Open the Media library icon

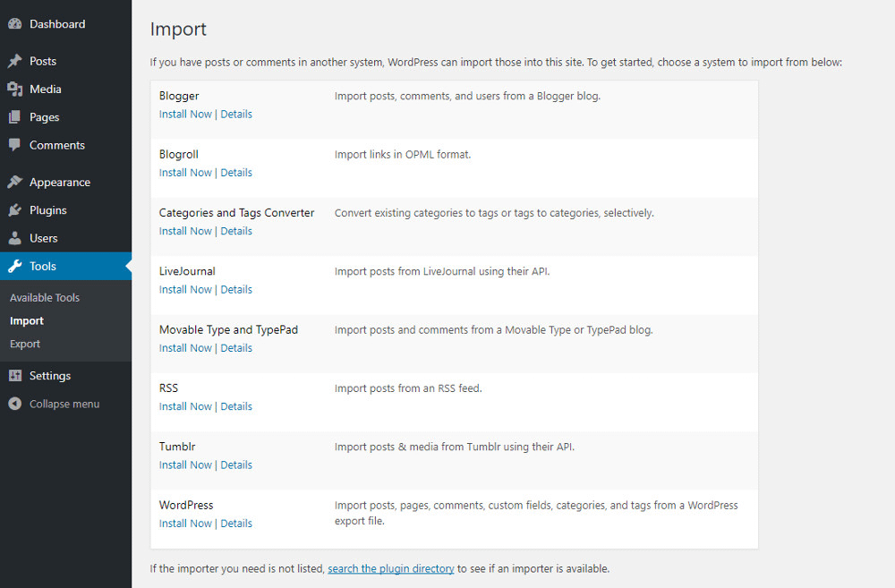14,89
